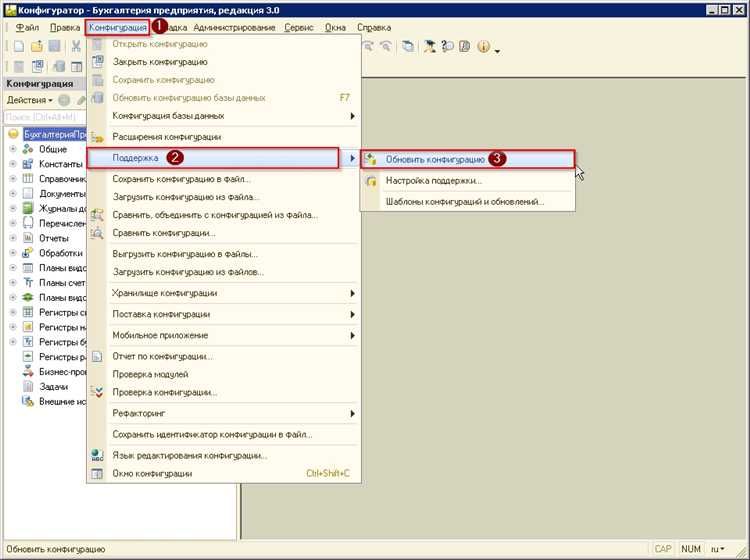Select the Задачи tree item
This screenshot has width=750, height=560.
(x=54, y=386)
